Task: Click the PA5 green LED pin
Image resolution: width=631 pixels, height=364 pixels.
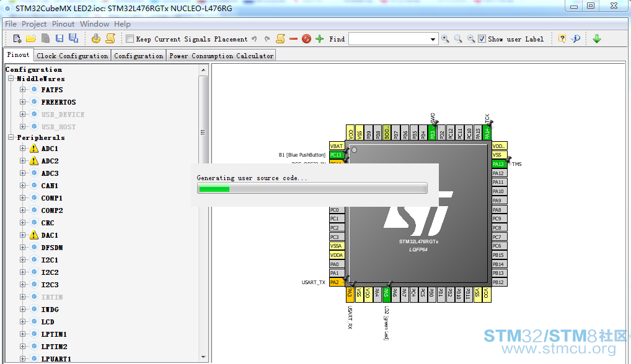Action: [386, 294]
